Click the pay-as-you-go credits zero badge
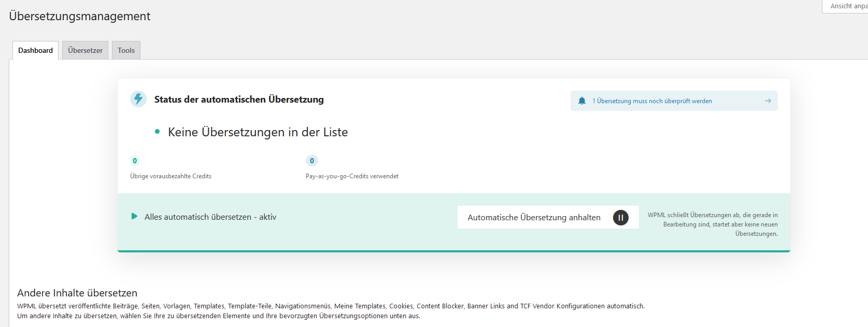This screenshot has height=327, width=868. pyautogui.click(x=311, y=161)
